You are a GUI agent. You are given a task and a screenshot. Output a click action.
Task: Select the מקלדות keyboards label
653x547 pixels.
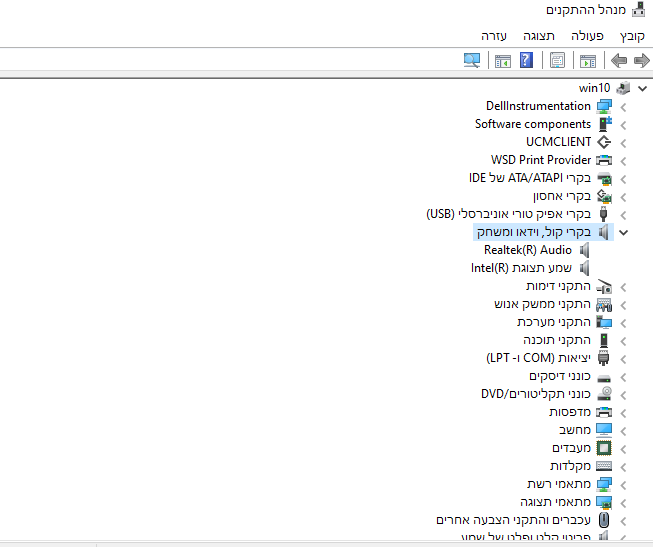(x=571, y=466)
